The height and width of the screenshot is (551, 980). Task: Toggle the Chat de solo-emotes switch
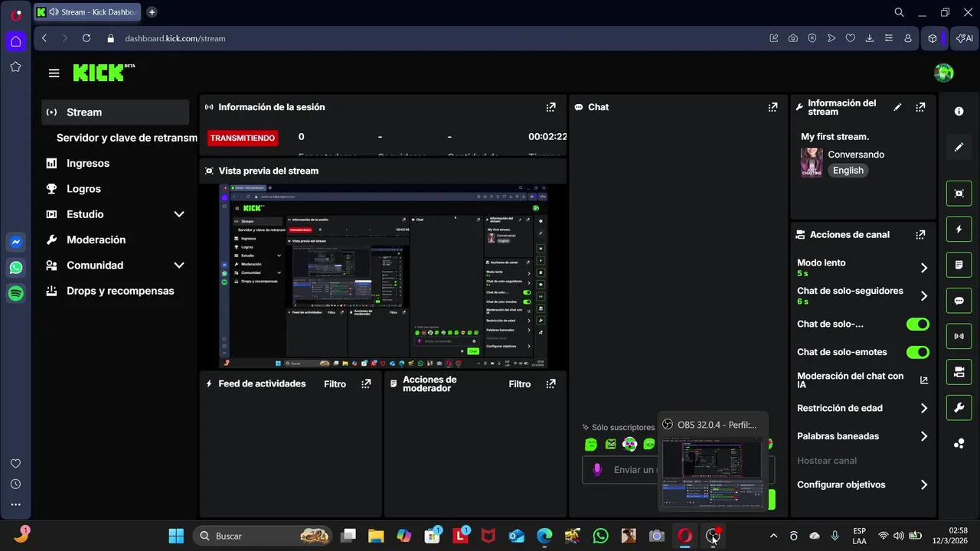click(917, 352)
